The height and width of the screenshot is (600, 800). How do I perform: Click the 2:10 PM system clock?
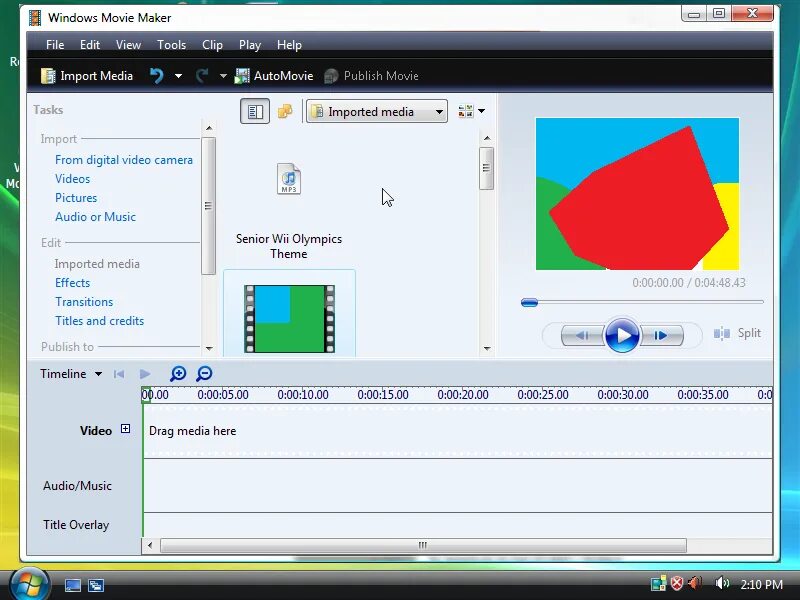[761, 584]
